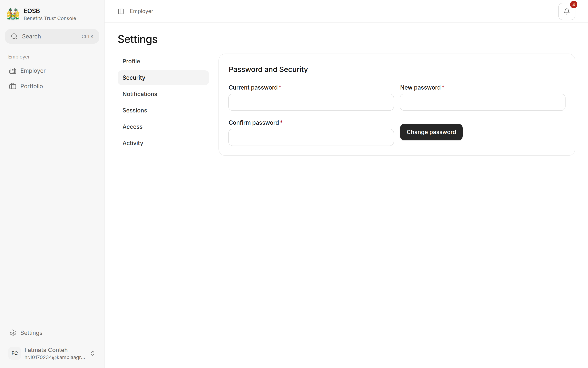Open the notifications bell

pos(567,11)
